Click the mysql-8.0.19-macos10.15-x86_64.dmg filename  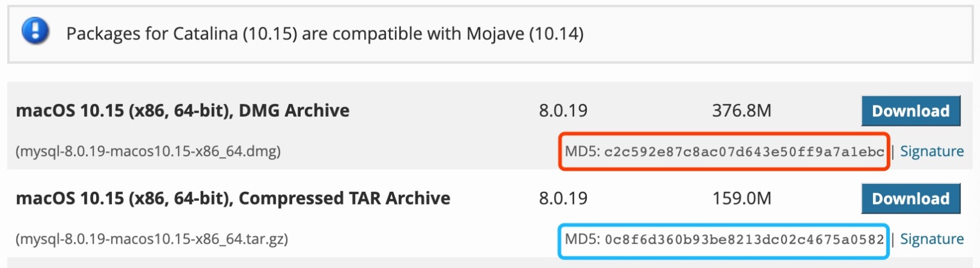(148, 151)
